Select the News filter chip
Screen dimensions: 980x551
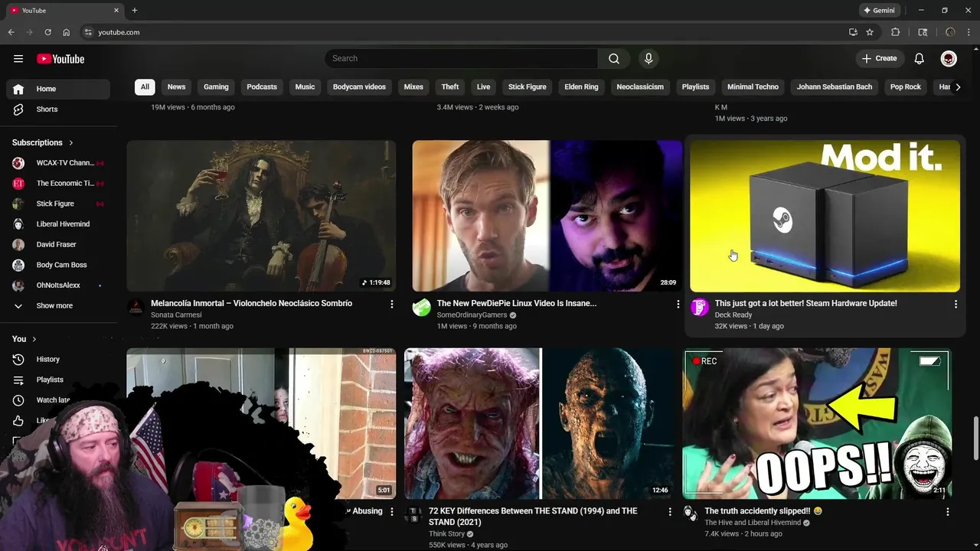pyautogui.click(x=176, y=87)
